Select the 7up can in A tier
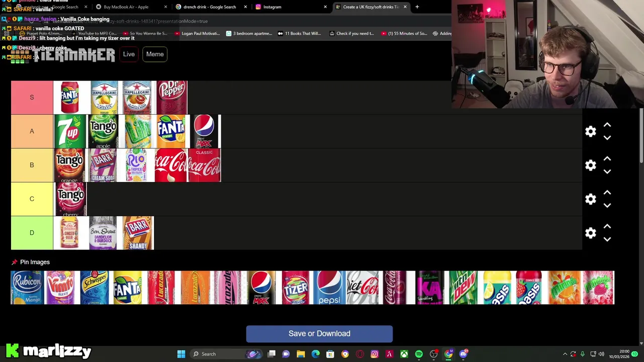The height and width of the screenshot is (362, 644). (70, 131)
